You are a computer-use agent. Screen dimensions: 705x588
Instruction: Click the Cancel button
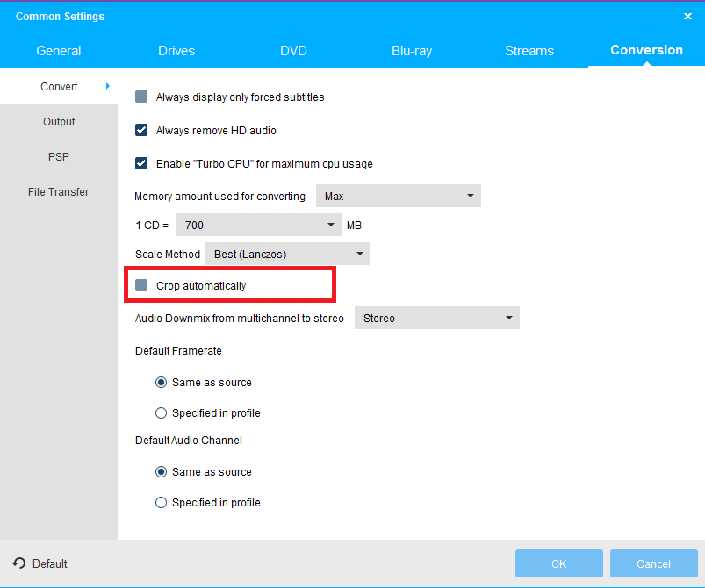(x=653, y=563)
